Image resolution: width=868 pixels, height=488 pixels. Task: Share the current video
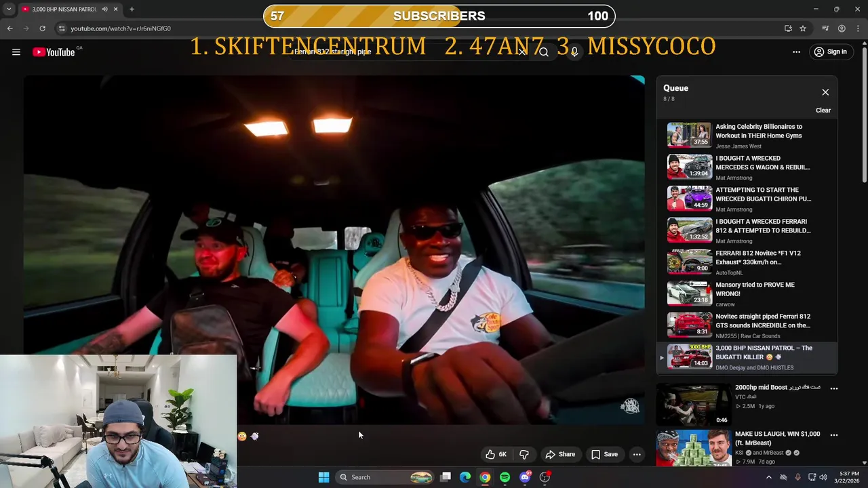click(x=561, y=454)
